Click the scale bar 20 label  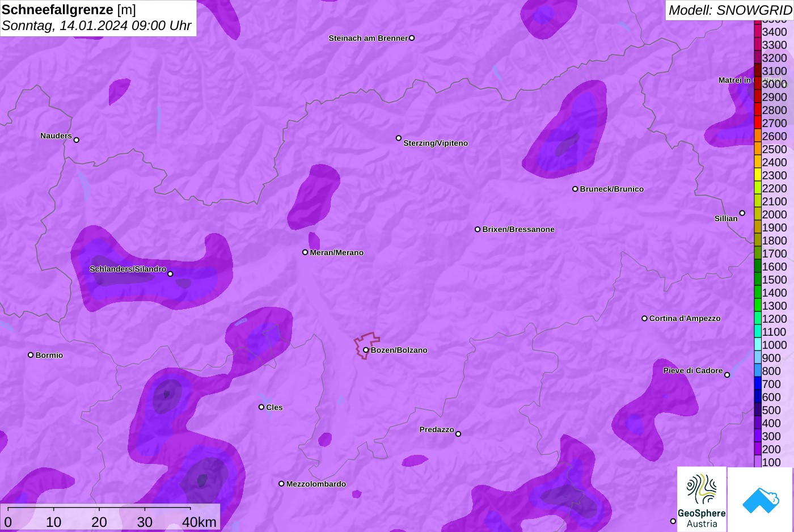[x=99, y=522]
